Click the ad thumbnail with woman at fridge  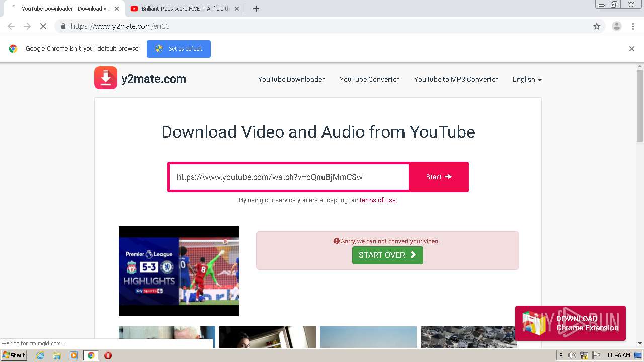pos(268,337)
